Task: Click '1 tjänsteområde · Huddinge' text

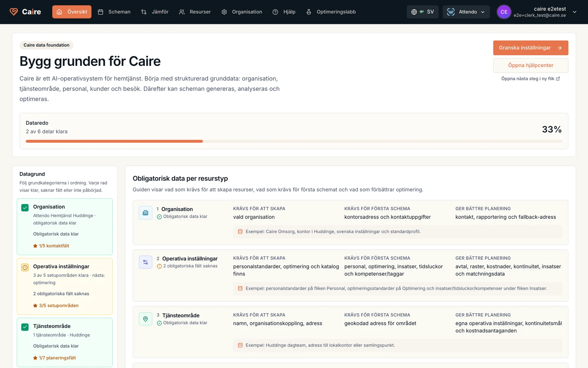Action: click(61, 335)
